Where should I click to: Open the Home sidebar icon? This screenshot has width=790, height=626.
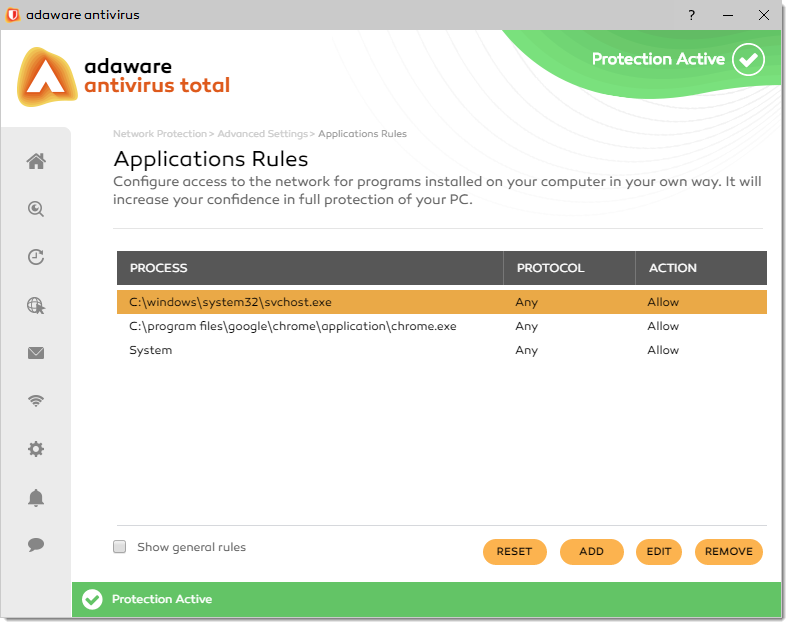[x=36, y=161]
